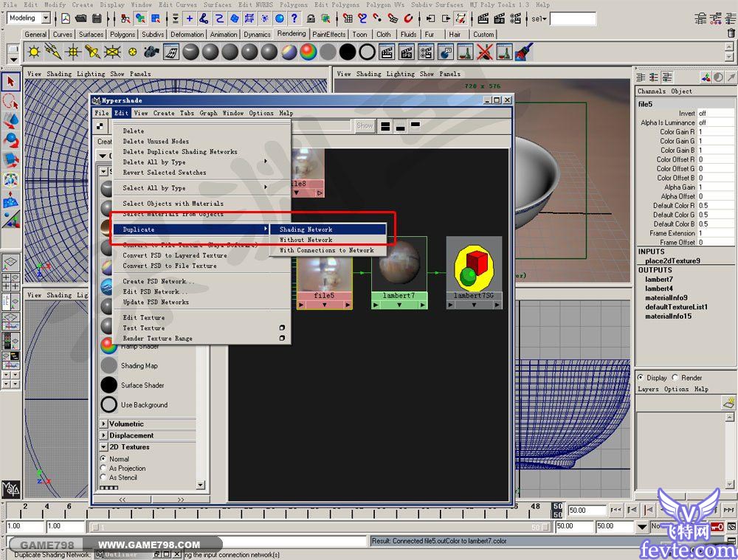
Task: Click the paint brush shelf icon
Action: point(524,52)
